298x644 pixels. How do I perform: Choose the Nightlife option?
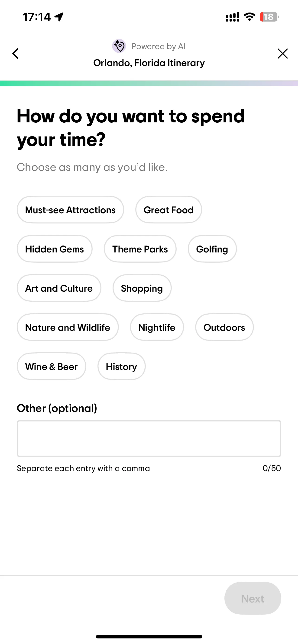point(157,327)
